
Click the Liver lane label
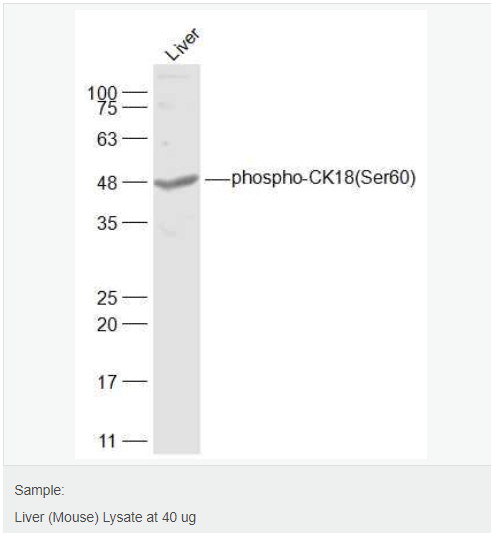coord(182,44)
